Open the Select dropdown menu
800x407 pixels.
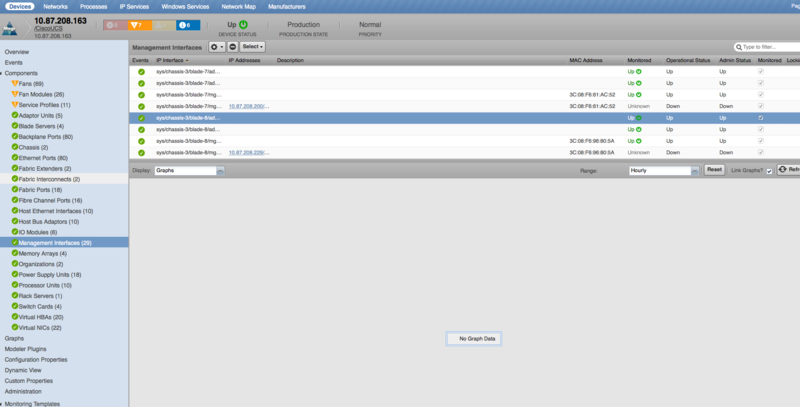pyautogui.click(x=253, y=47)
